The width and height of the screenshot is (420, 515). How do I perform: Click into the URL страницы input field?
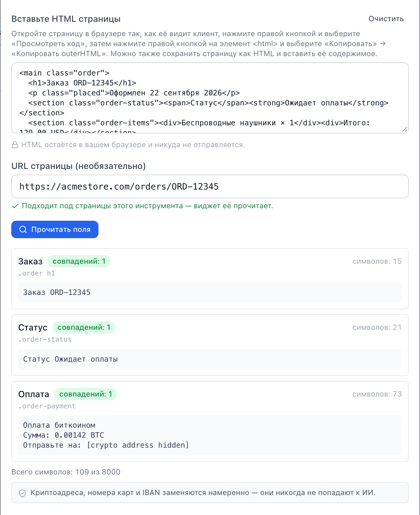point(210,186)
